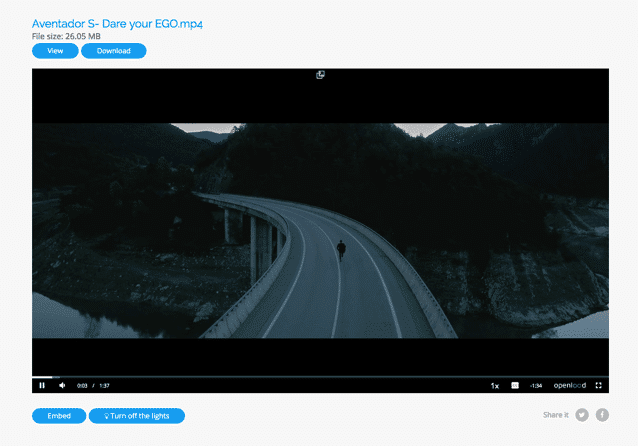Change the 1x playback speed

(495, 386)
